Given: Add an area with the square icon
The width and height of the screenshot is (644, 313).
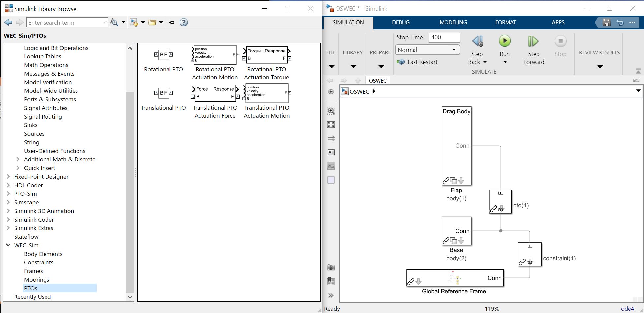Looking at the screenshot, I should pos(331,180).
